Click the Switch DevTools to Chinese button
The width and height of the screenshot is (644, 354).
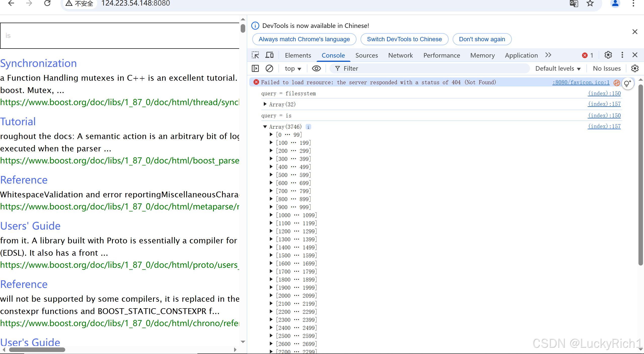coord(404,39)
